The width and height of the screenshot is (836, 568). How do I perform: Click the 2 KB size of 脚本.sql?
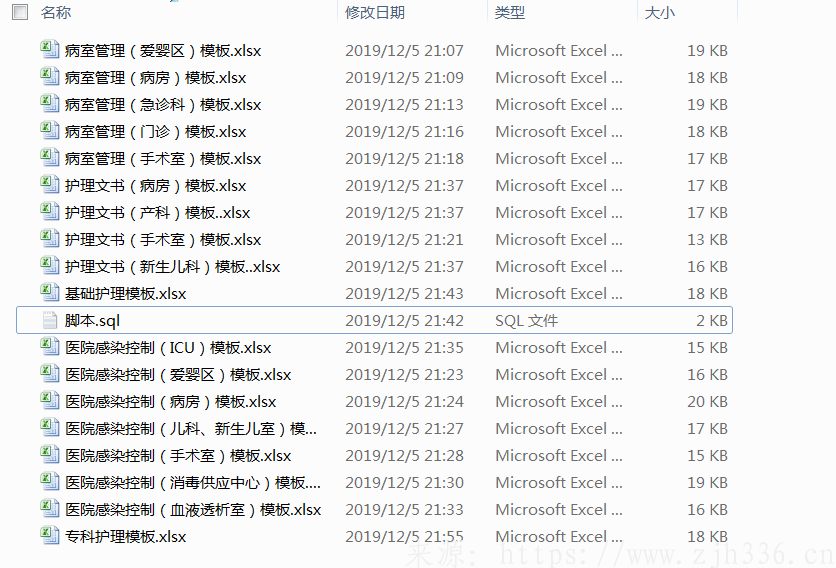pos(712,321)
